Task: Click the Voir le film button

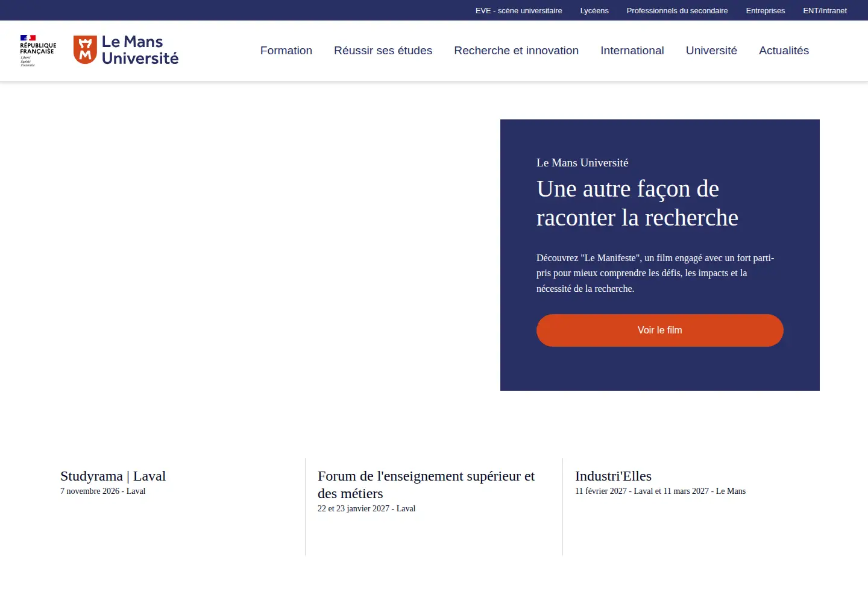Action: [x=660, y=330]
